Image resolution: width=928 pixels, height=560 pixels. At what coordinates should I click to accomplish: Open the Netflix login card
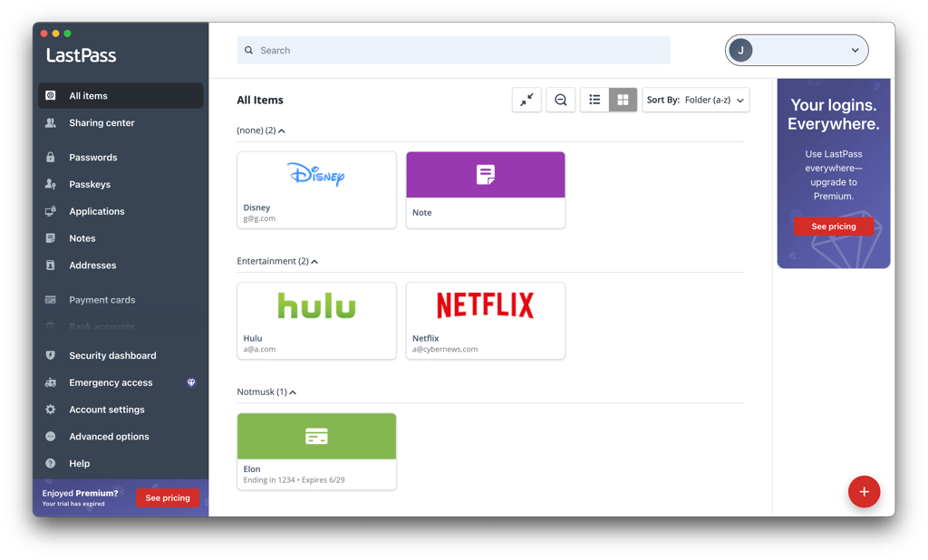(486, 321)
